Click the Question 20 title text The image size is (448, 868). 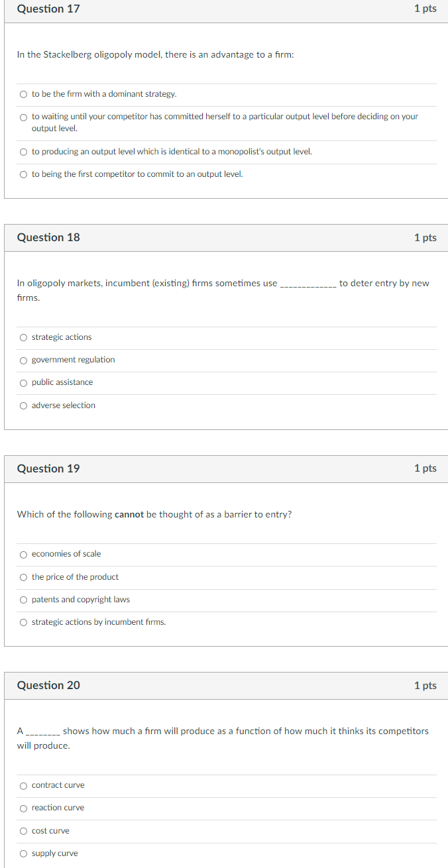click(48, 685)
